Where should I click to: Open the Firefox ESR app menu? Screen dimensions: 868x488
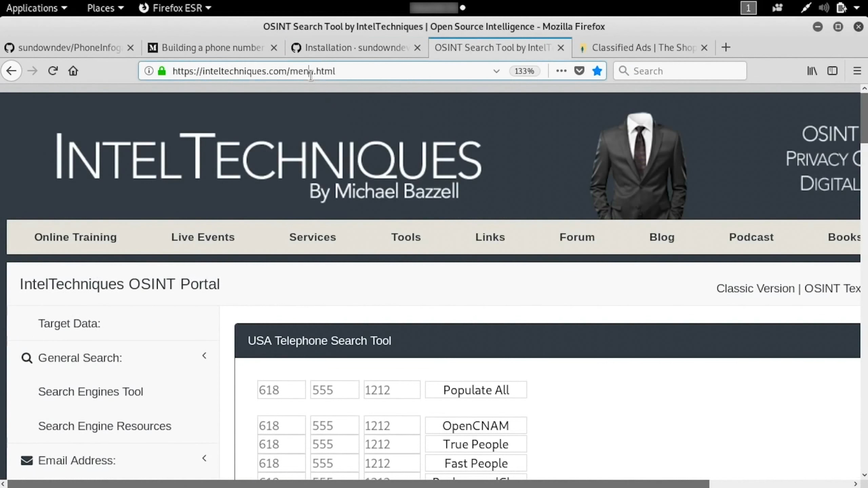175,8
